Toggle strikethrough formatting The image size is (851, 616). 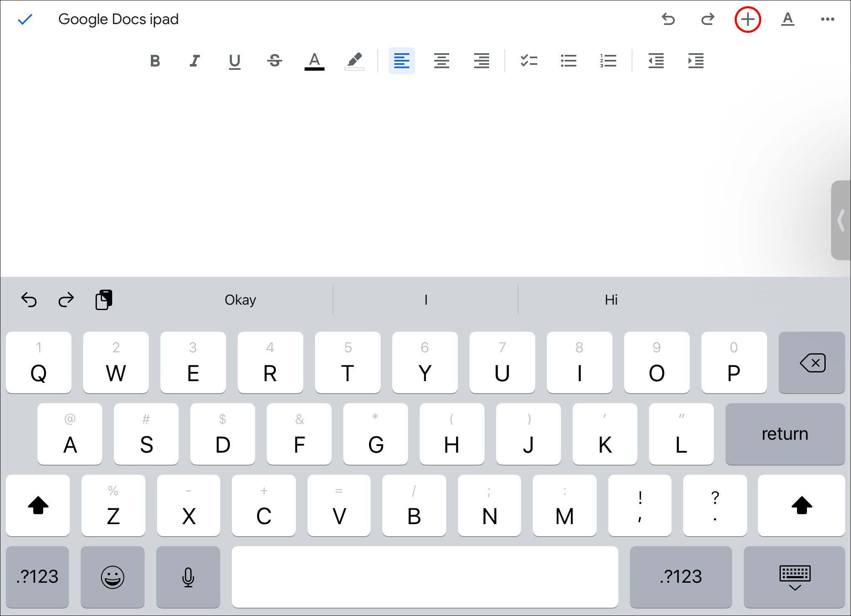pyautogui.click(x=274, y=61)
